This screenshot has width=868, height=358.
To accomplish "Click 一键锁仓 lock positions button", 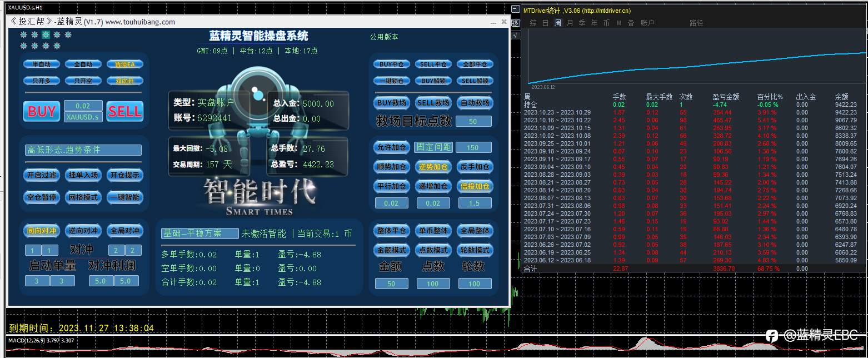I will pos(392,81).
